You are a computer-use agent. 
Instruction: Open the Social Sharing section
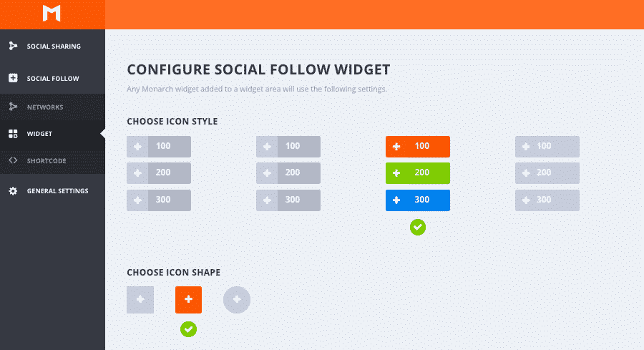coord(52,46)
